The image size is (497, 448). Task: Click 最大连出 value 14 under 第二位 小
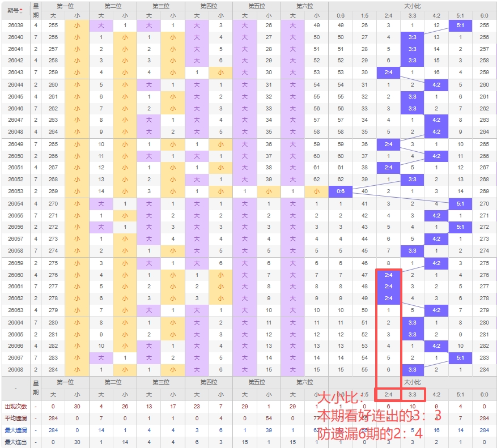click(125, 442)
